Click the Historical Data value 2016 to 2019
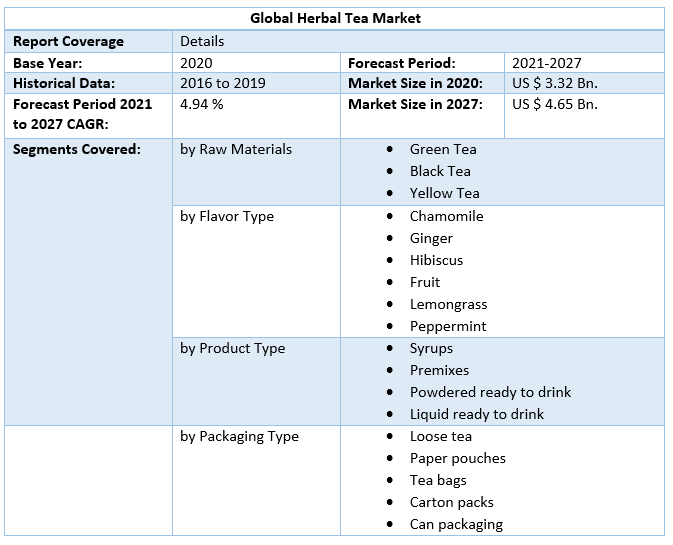Image resolution: width=673 pixels, height=545 pixels. click(222, 83)
